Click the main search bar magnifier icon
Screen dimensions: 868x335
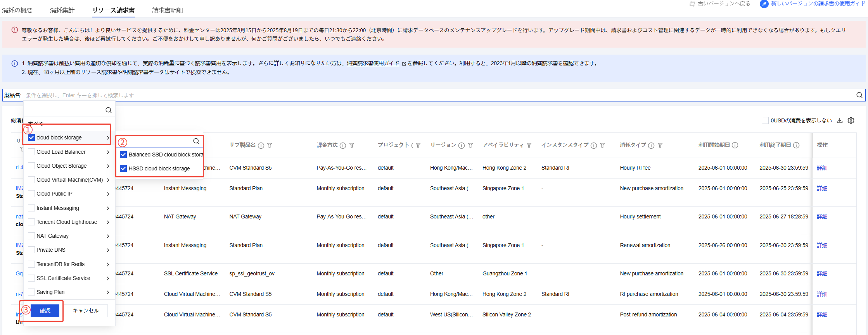coord(859,95)
